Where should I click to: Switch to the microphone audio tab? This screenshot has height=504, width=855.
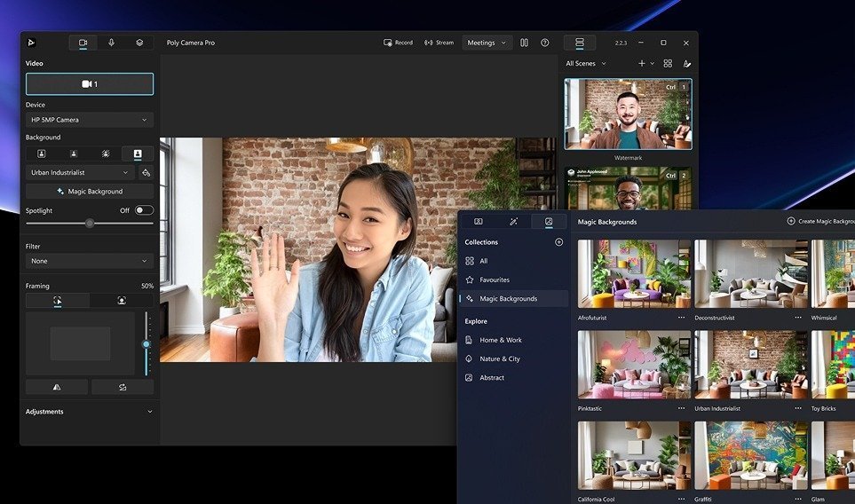[111, 43]
